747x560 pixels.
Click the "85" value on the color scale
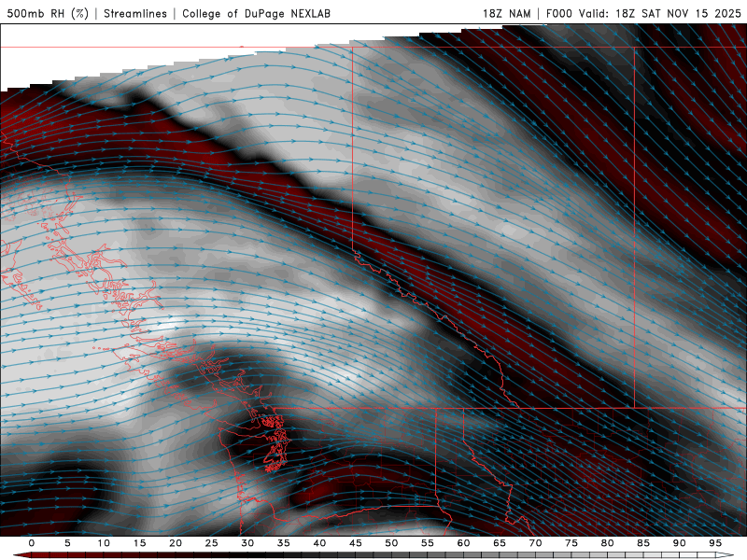point(643,543)
